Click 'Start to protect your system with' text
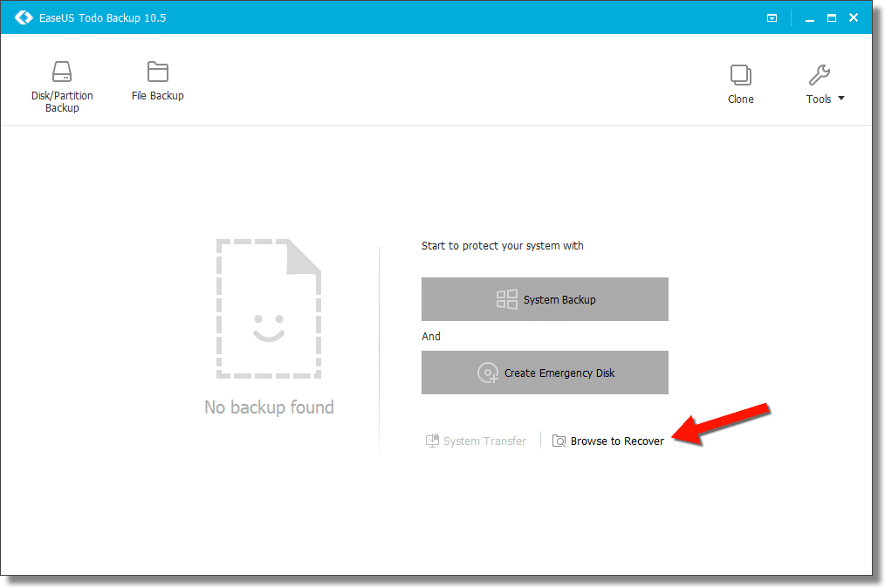Screen dimensions: 885x588 (503, 245)
